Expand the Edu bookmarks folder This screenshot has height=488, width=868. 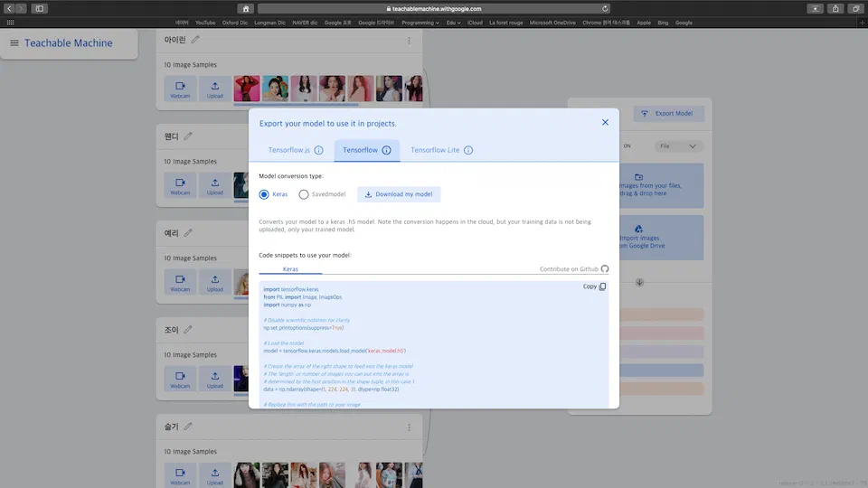click(453, 23)
